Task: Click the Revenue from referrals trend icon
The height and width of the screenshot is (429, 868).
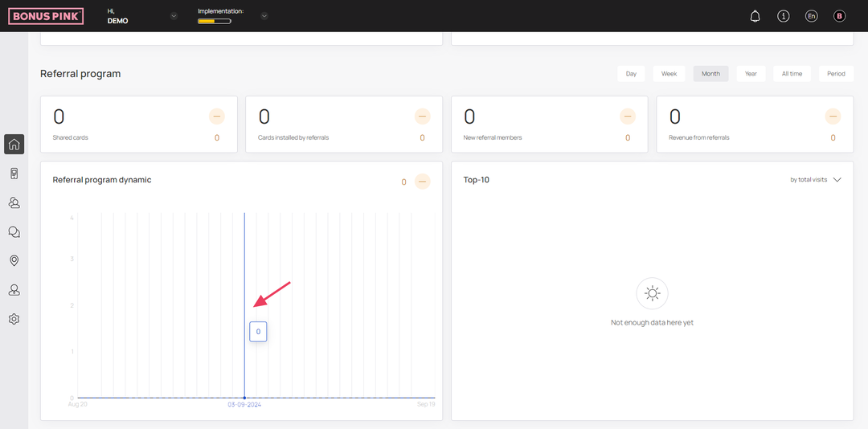Action: (x=833, y=116)
